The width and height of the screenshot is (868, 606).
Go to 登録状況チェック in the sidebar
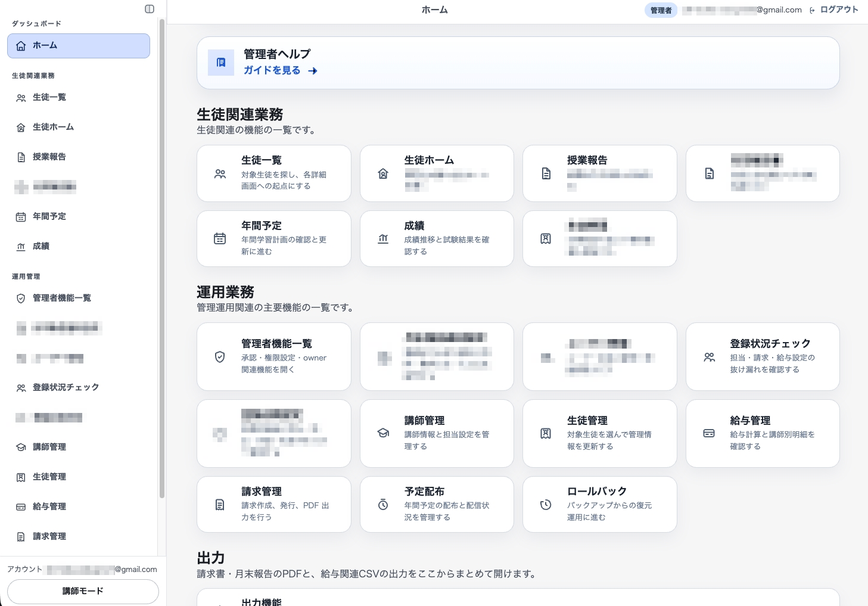79,388
